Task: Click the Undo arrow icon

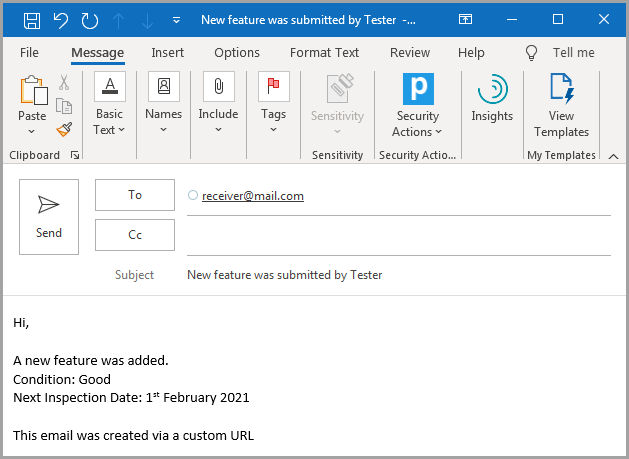Action: pos(60,20)
